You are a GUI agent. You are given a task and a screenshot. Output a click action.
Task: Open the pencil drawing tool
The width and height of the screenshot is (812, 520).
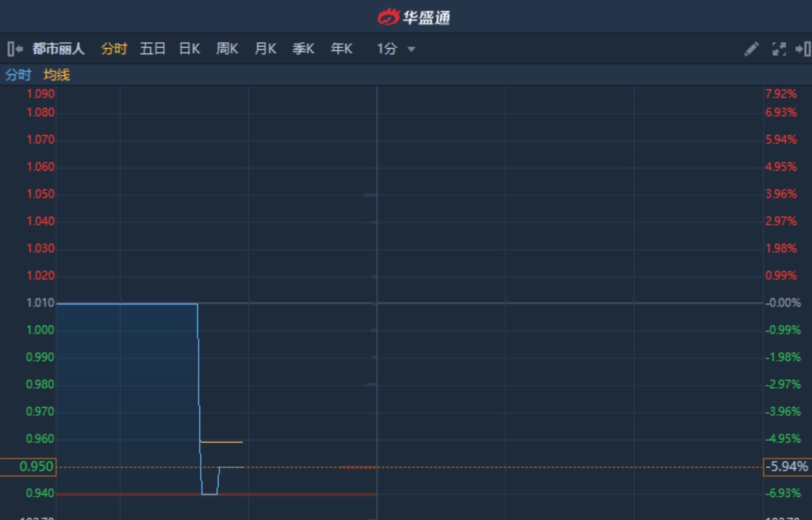(x=752, y=49)
